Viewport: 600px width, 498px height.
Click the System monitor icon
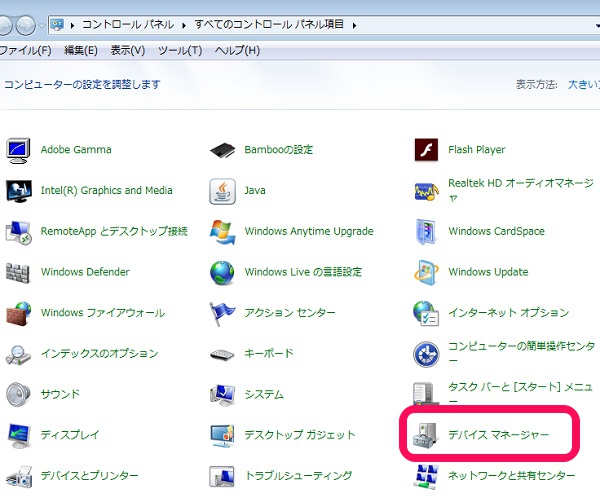pos(222,395)
